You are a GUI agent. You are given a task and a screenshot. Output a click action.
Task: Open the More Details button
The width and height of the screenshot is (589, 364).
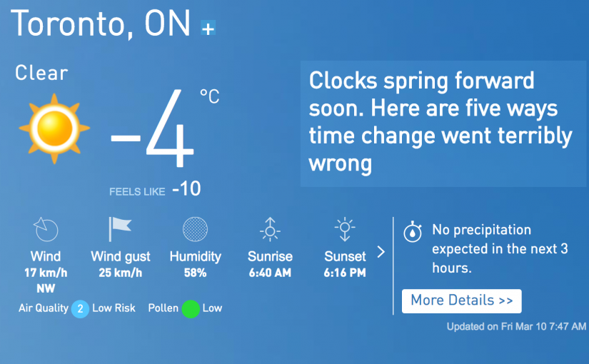click(461, 300)
